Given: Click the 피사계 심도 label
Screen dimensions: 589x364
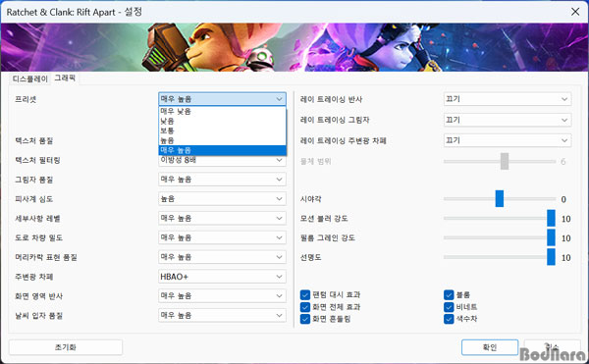Looking at the screenshot, I should point(33,199).
